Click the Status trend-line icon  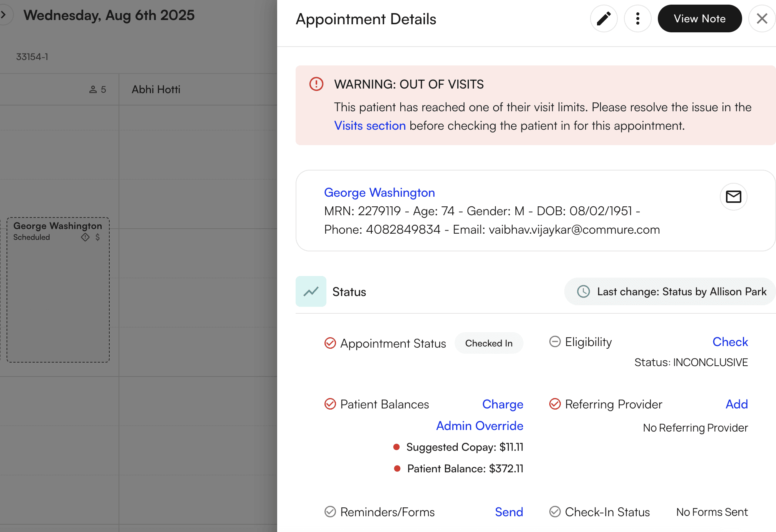click(x=311, y=291)
